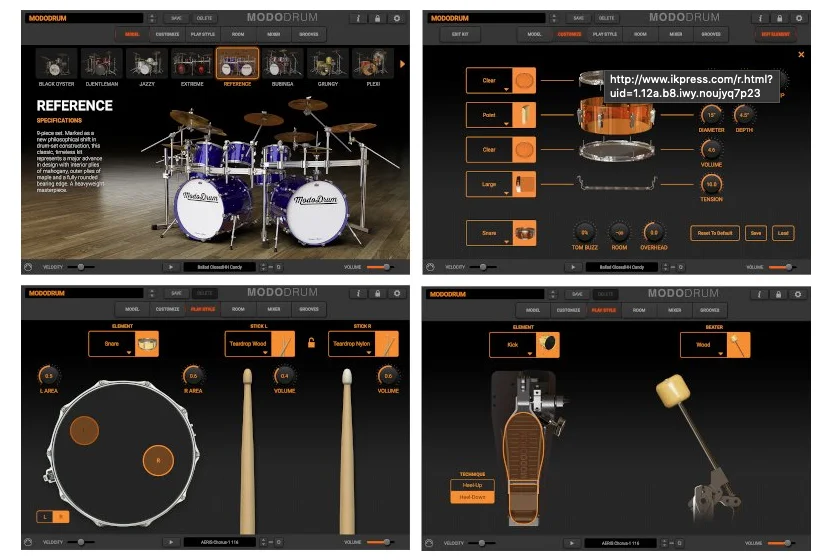
Task: Select the Jazzy kit thumbnail
Action: pyautogui.click(x=147, y=64)
